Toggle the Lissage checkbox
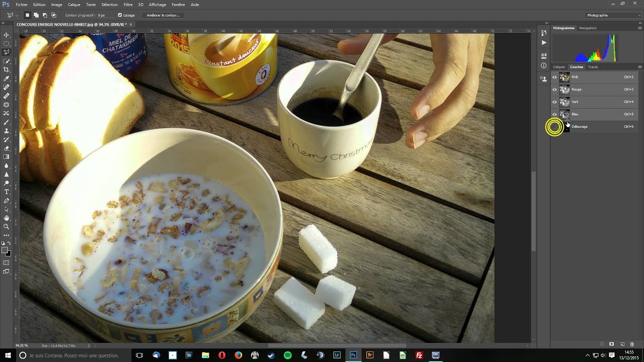 click(120, 15)
